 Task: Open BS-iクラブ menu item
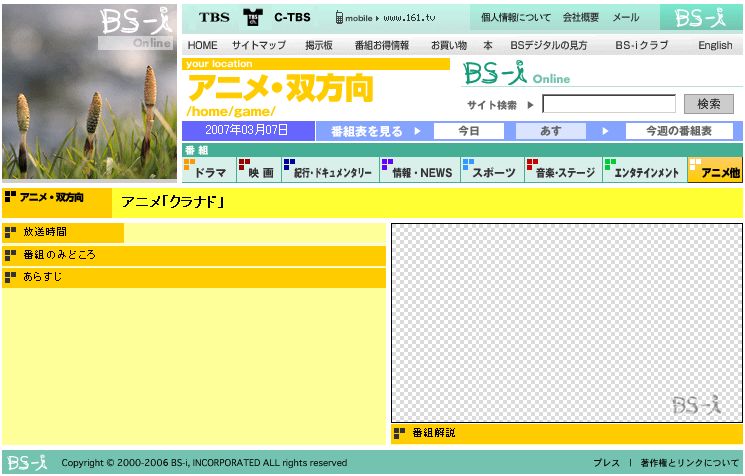click(x=641, y=45)
